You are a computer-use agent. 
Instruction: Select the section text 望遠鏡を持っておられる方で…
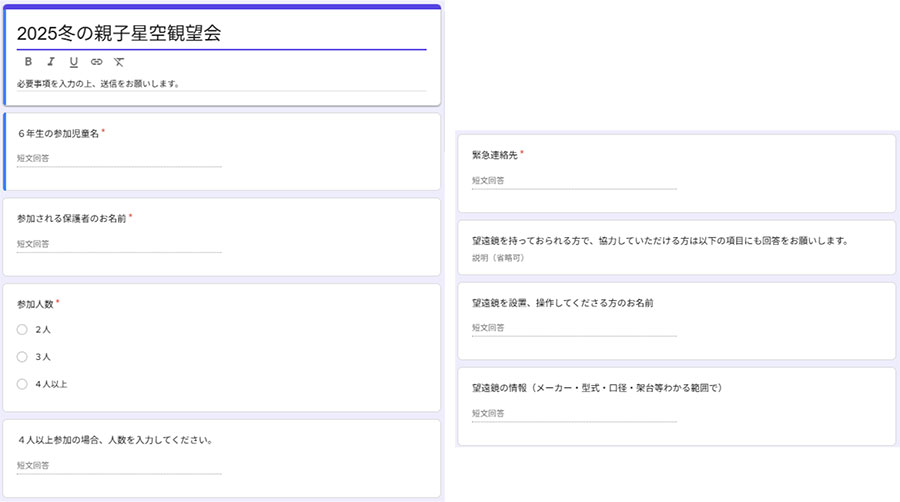(x=661, y=240)
